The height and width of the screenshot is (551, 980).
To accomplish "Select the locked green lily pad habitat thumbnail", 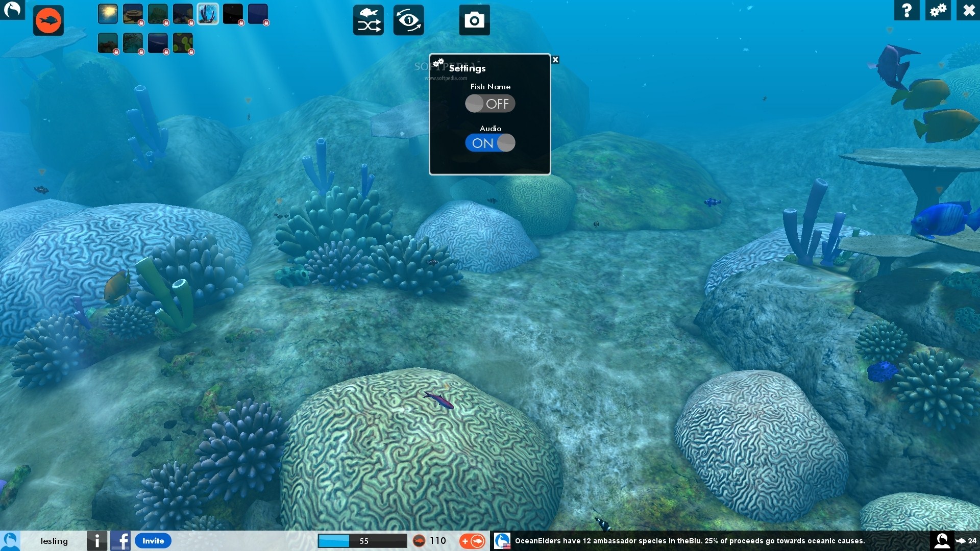I will click(x=183, y=43).
